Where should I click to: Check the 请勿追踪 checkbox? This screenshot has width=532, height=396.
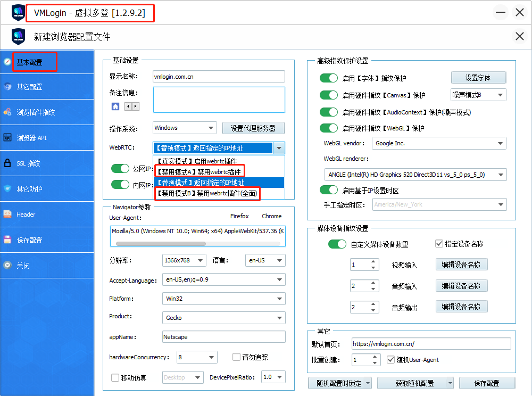coord(237,357)
